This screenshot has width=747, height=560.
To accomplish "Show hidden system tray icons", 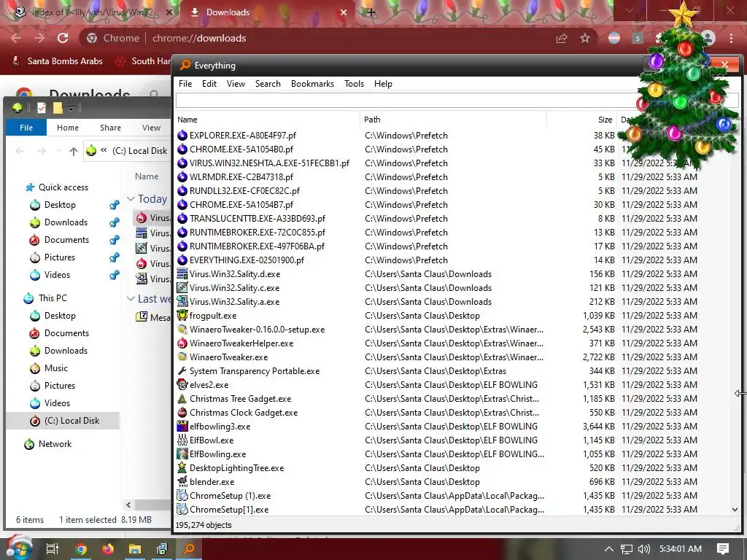I will (x=609, y=549).
